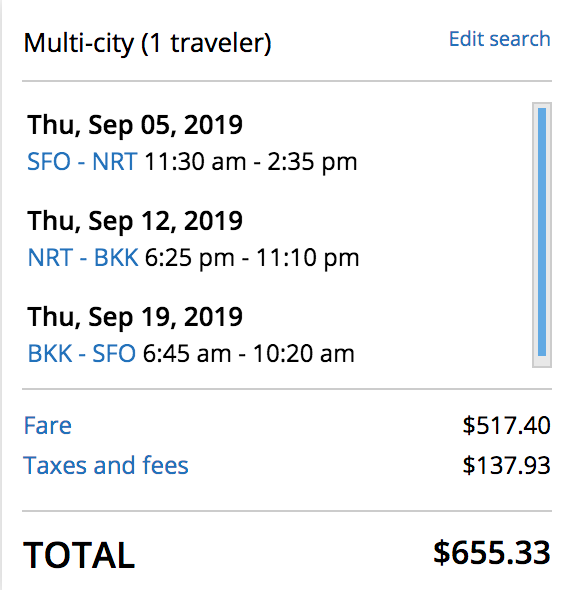Image resolution: width=564 pixels, height=590 pixels.
Task: Open Taxes and fees details
Action: (x=106, y=465)
